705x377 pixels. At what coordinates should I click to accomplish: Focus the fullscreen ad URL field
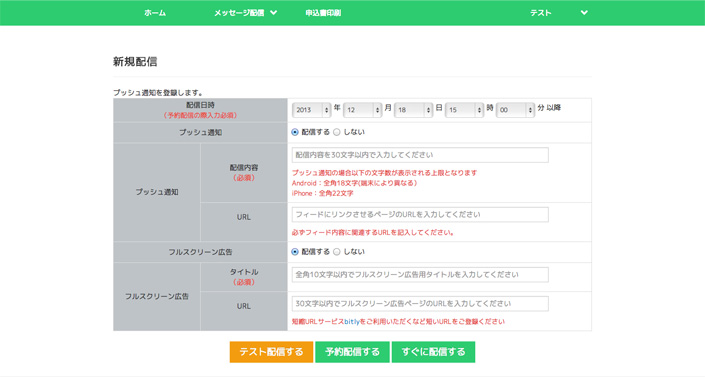coord(420,304)
